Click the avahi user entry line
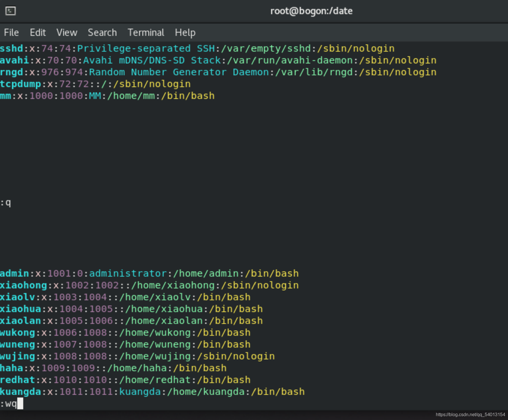508x420 pixels. [218, 60]
